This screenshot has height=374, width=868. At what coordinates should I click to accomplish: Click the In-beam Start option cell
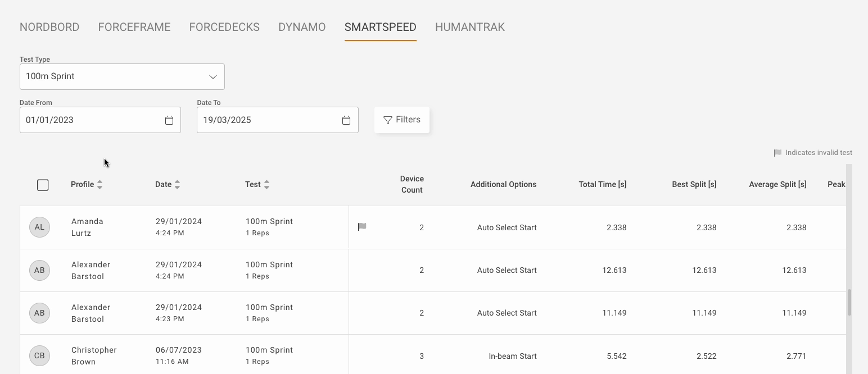click(x=513, y=356)
